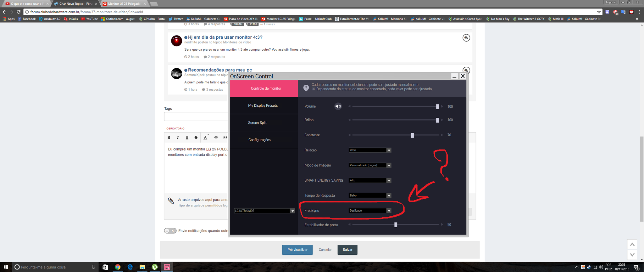Reload the page with the refresh icon
The width and height of the screenshot is (644, 272).
tap(19, 12)
